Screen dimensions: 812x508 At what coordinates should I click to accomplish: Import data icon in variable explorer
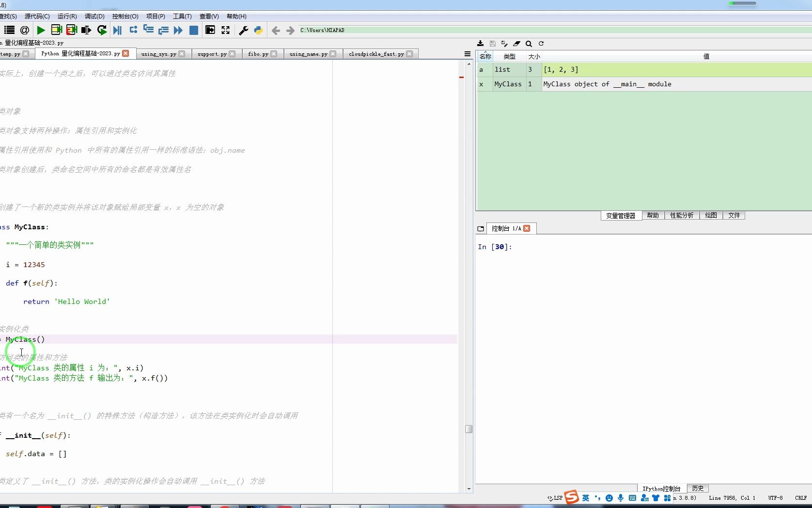[480, 44]
